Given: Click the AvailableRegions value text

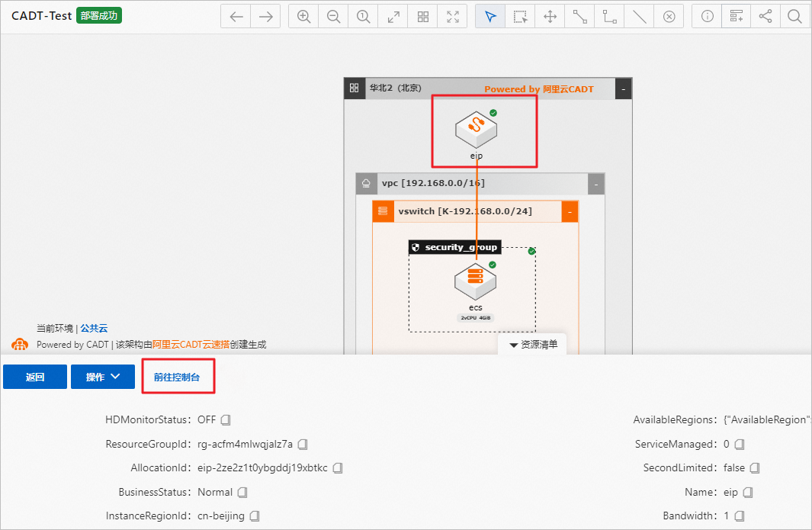Looking at the screenshot, I should tap(767, 419).
